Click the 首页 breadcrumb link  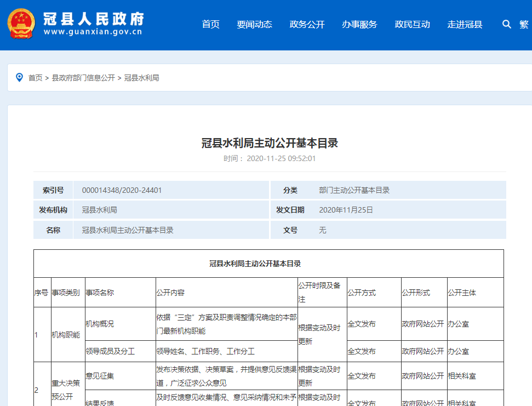[36, 78]
